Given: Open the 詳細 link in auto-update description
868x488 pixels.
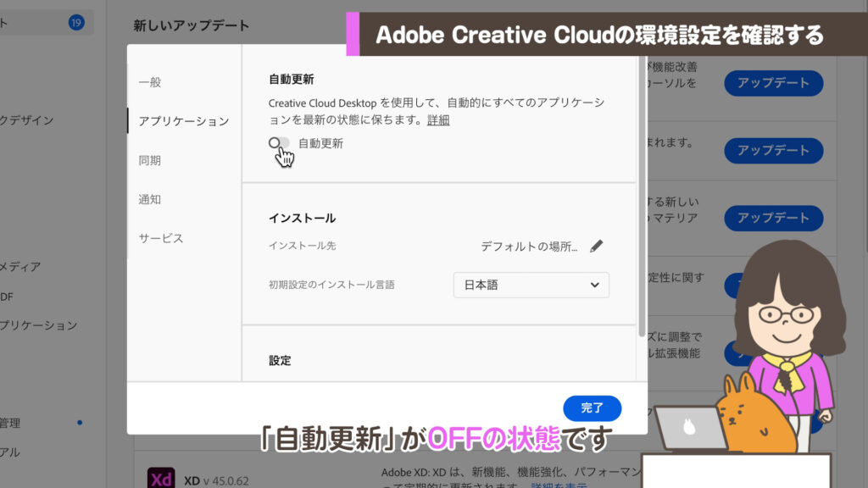Looking at the screenshot, I should [438, 120].
